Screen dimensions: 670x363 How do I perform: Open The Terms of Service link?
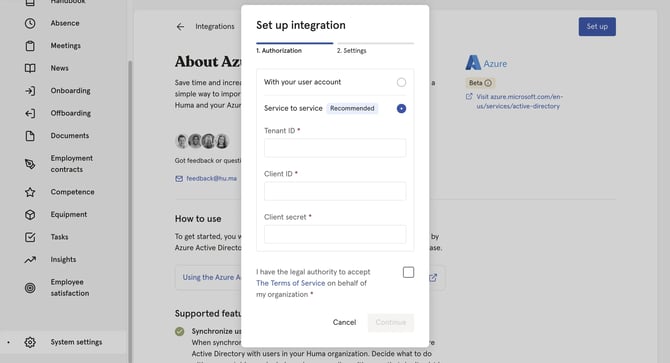(x=291, y=283)
